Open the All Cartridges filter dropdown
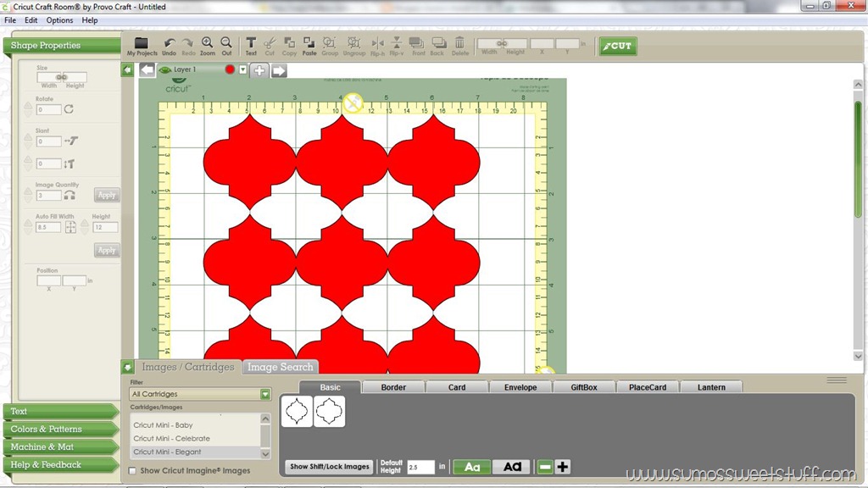 pos(265,394)
